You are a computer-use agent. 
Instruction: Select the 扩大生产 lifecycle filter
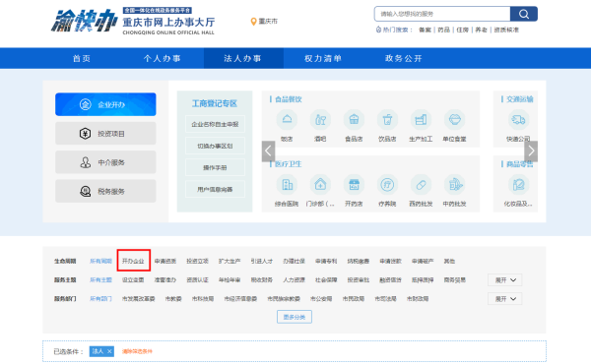coord(230,261)
